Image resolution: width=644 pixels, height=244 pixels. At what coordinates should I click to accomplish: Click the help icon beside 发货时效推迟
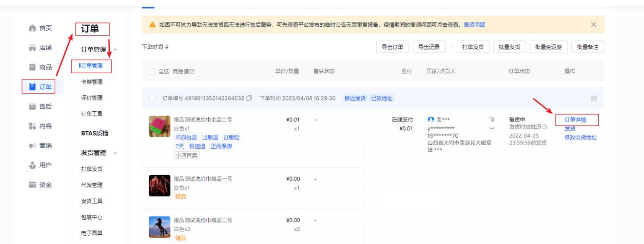click(x=545, y=127)
